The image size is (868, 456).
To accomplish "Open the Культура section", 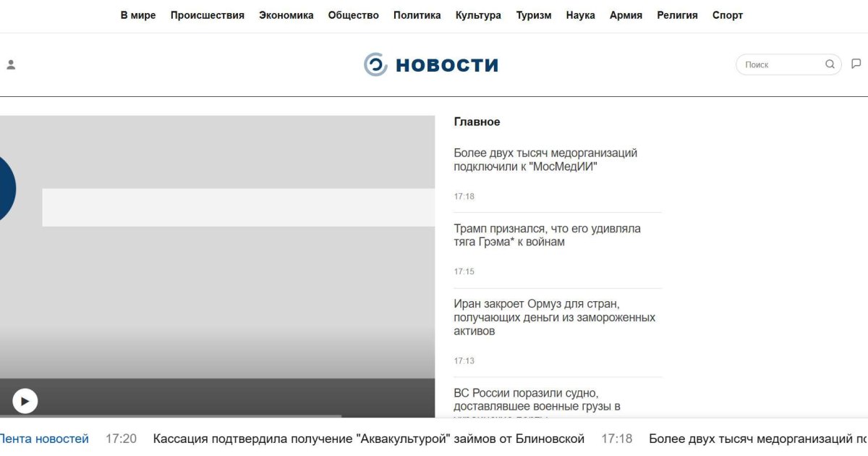I will [478, 15].
